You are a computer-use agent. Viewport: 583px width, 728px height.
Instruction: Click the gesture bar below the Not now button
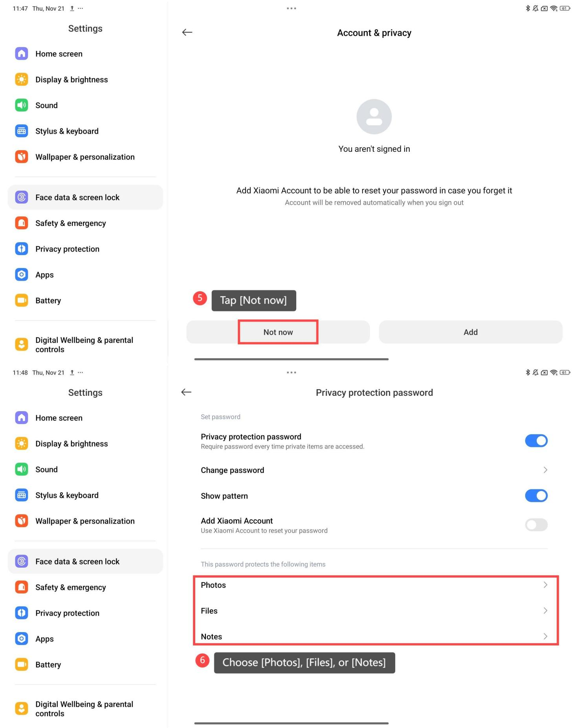[x=291, y=359]
